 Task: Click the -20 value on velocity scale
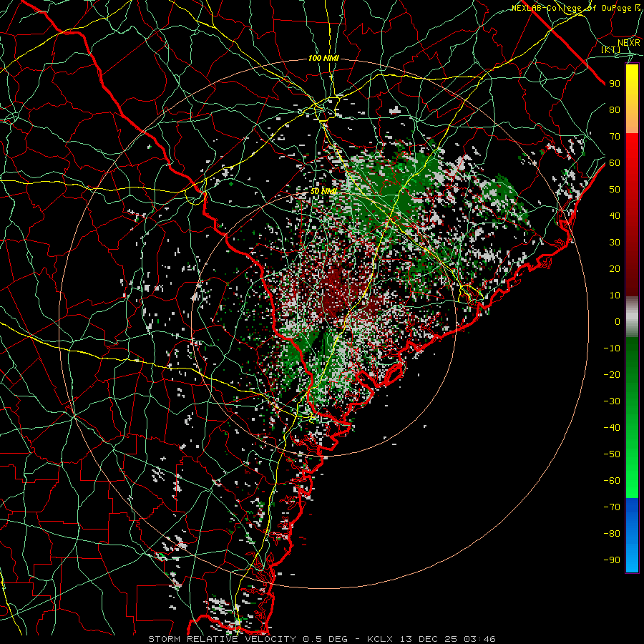[x=612, y=375]
